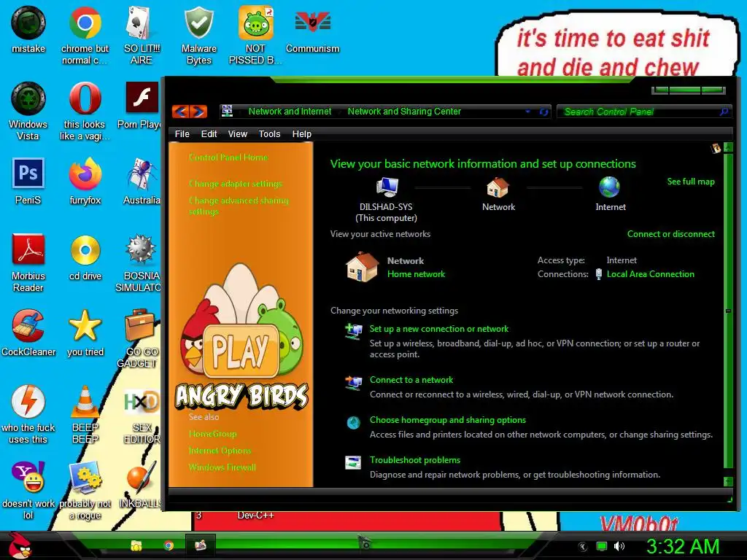
Task: Expand the address bar history dropdown arrow
Action: (528, 112)
